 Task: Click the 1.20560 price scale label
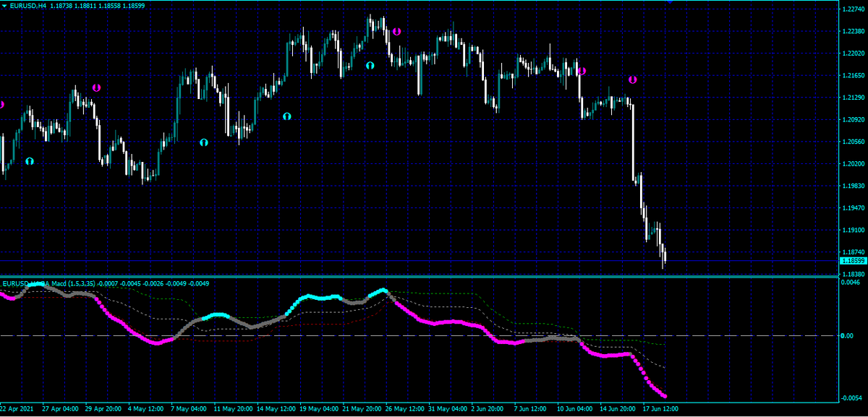click(x=854, y=142)
